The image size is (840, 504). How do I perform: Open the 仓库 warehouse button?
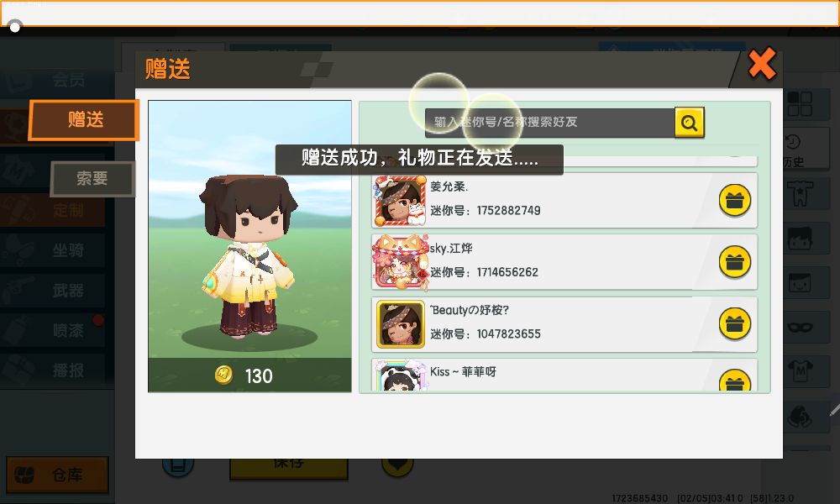57,475
